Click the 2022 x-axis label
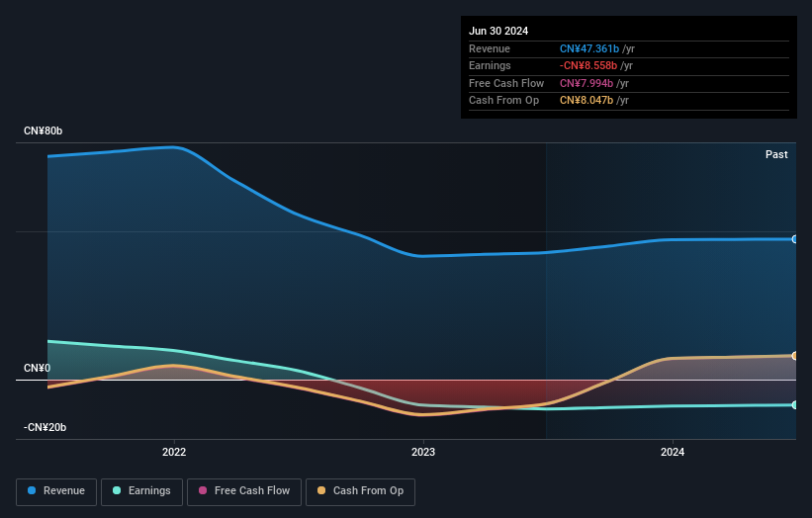This screenshot has width=812, height=518. [174, 452]
